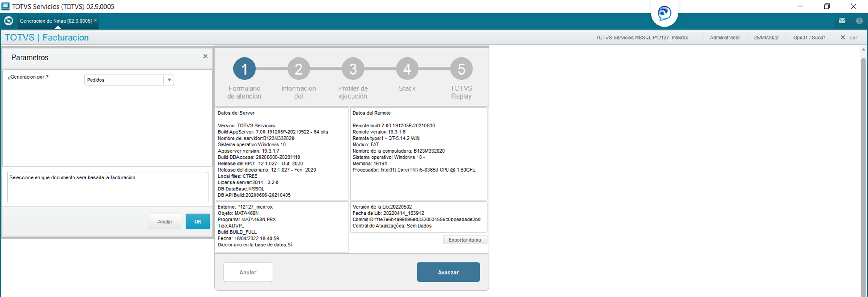This screenshot has width=868, height=297.
Task: Click the DB DataBase:MSSQL line
Action: click(x=241, y=189)
